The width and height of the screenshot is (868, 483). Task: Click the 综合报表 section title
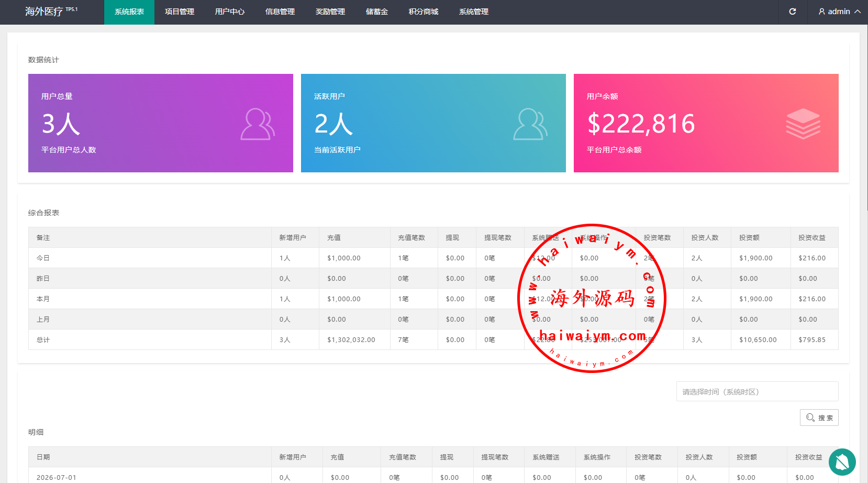[43, 213]
